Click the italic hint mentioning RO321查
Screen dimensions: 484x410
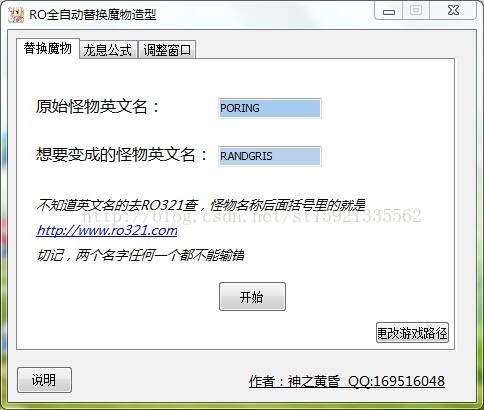pos(201,205)
